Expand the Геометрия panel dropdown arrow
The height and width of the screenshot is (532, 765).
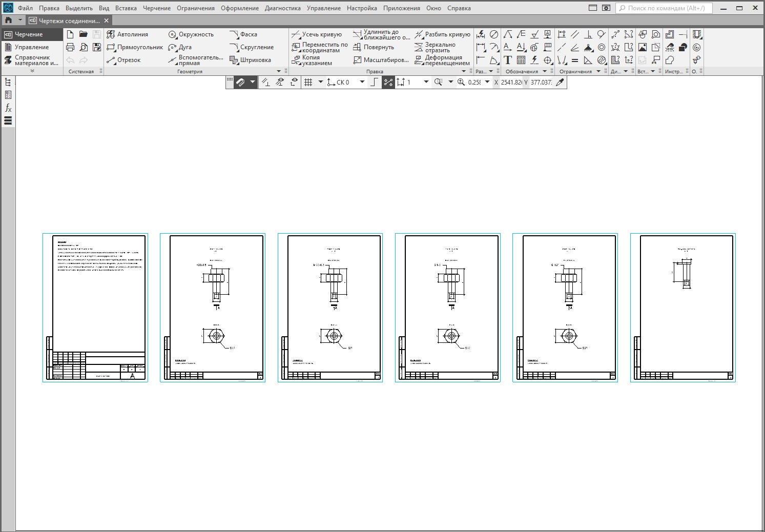tap(279, 71)
